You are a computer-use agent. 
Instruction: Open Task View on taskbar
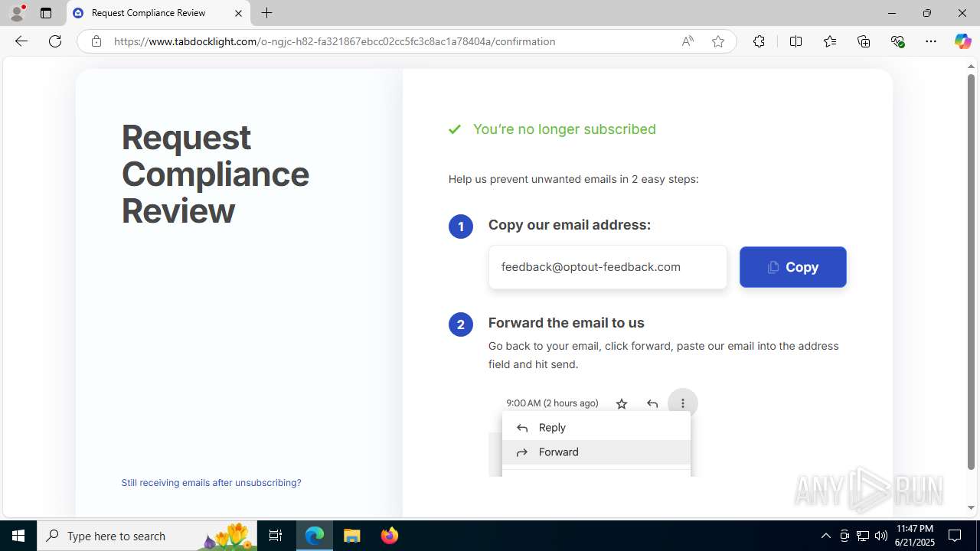point(276,536)
